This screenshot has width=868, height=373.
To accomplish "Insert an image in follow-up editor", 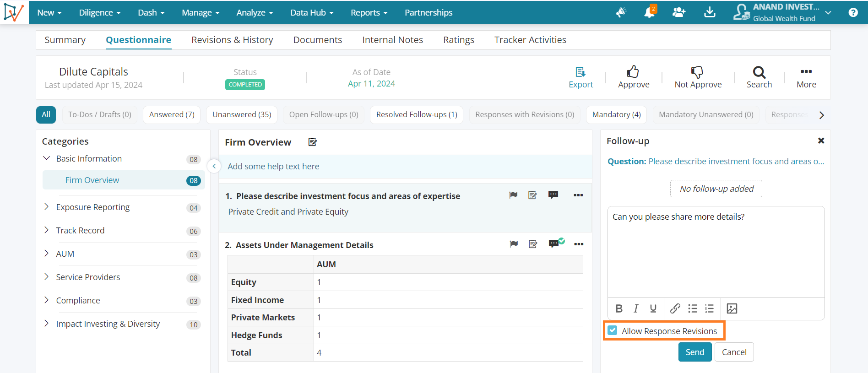I will [732, 308].
